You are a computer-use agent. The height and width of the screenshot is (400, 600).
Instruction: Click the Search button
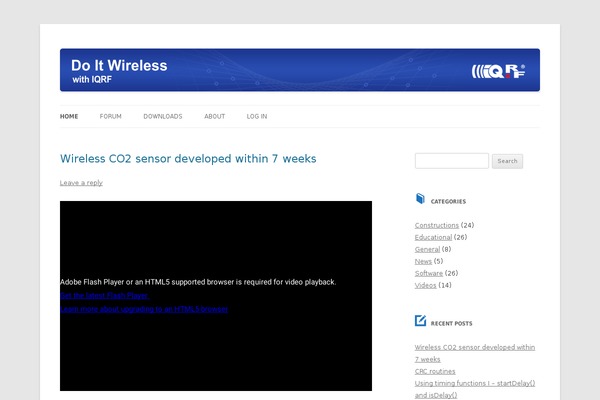point(507,161)
